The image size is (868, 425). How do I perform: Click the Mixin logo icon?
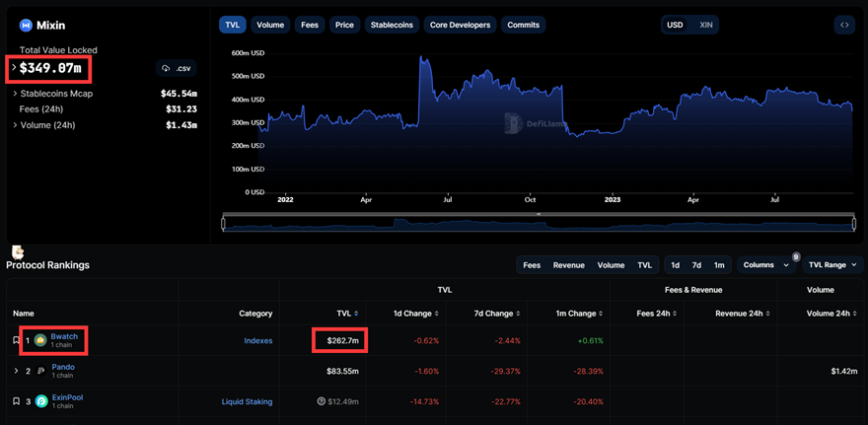(26, 25)
